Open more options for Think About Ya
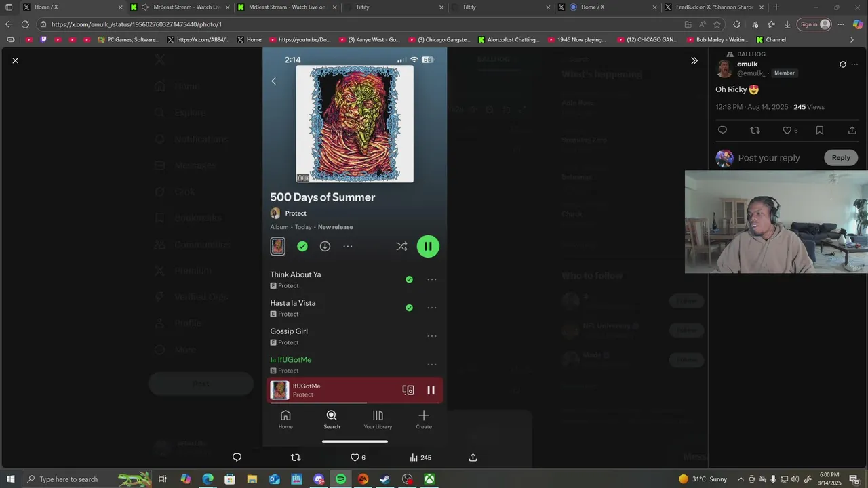Image resolution: width=868 pixels, height=488 pixels. 432,279
